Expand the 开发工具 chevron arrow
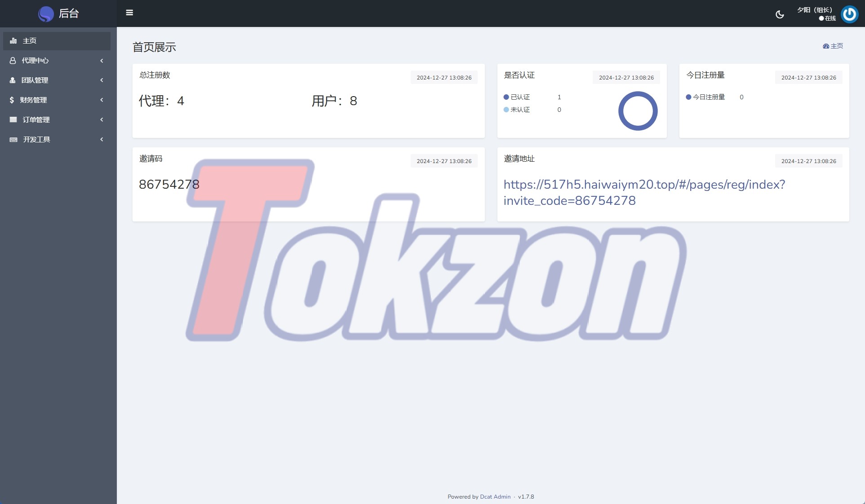This screenshot has height=504, width=865. tap(102, 140)
